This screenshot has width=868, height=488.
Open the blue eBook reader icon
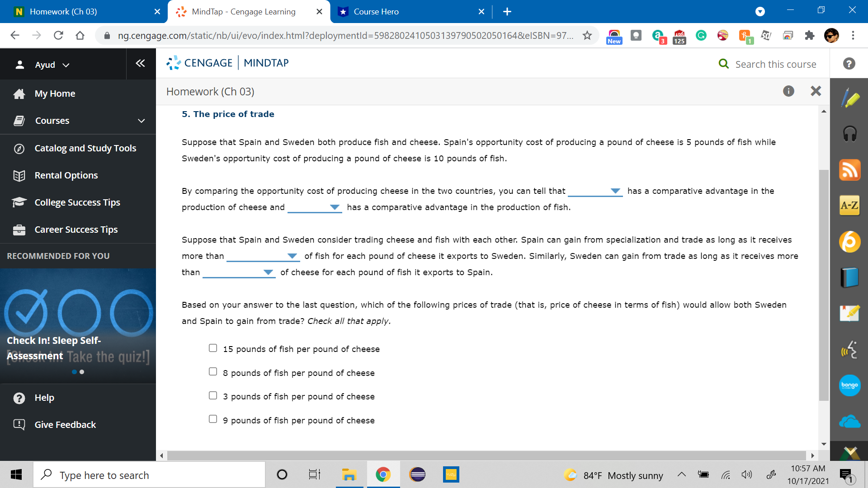tap(849, 278)
